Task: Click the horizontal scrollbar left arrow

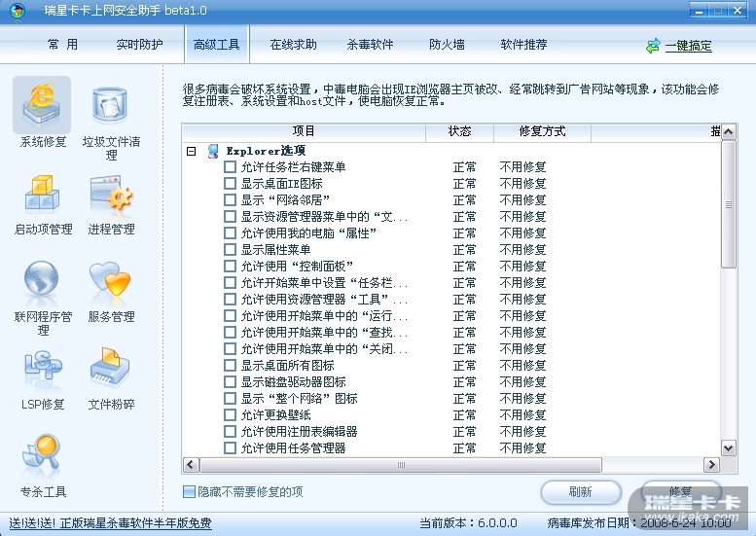Action: pos(190,465)
